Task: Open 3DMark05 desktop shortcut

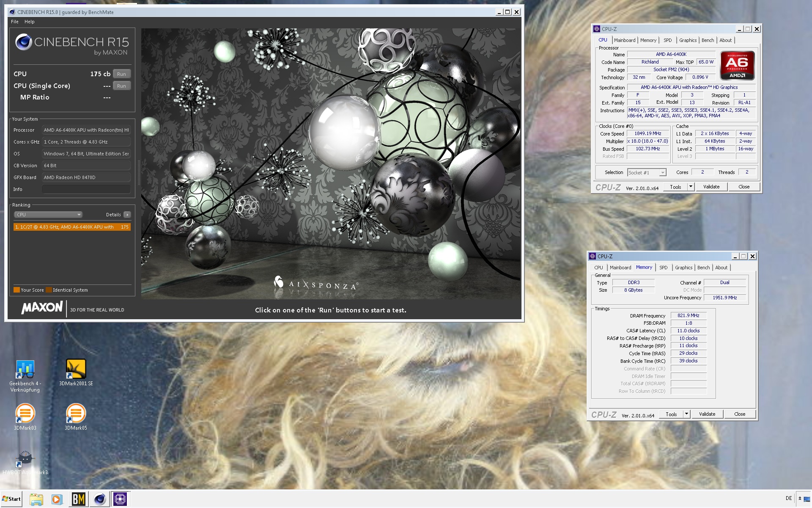Action: pos(76,417)
